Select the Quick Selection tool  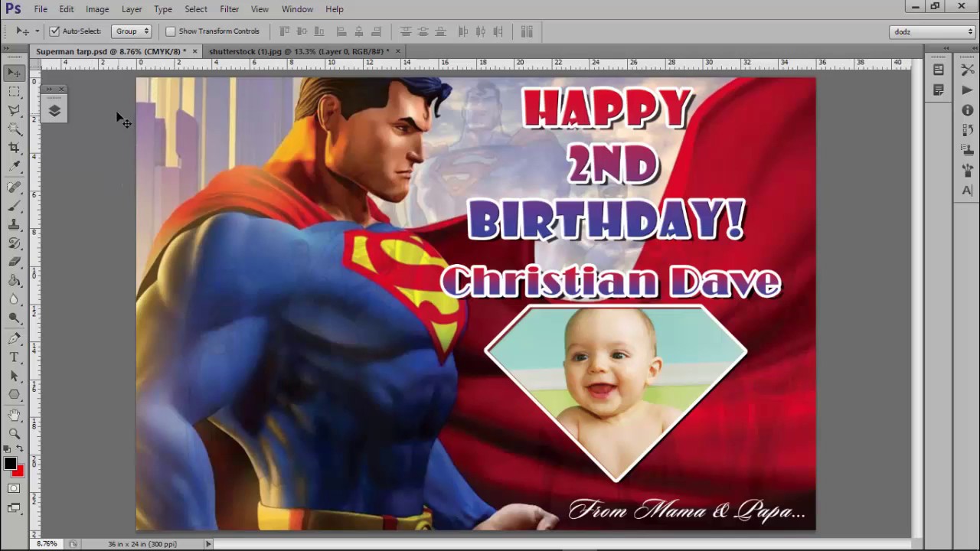coord(14,129)
